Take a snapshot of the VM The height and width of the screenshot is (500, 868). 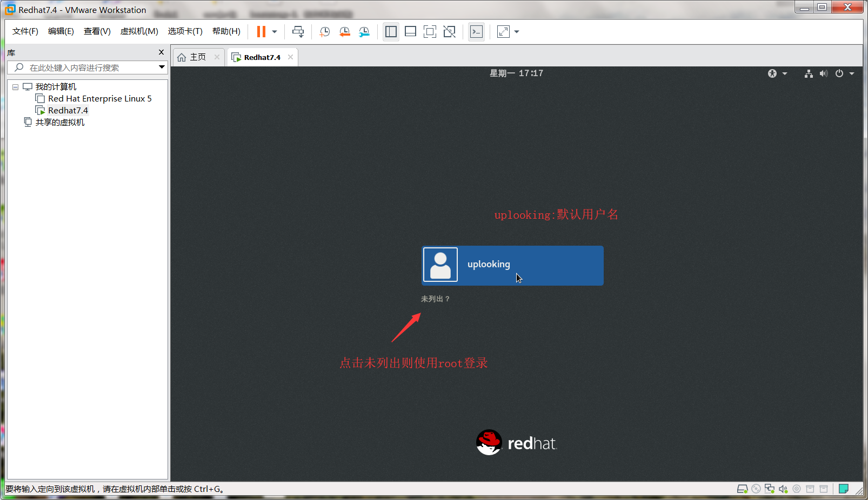click(x=325, y=31)
